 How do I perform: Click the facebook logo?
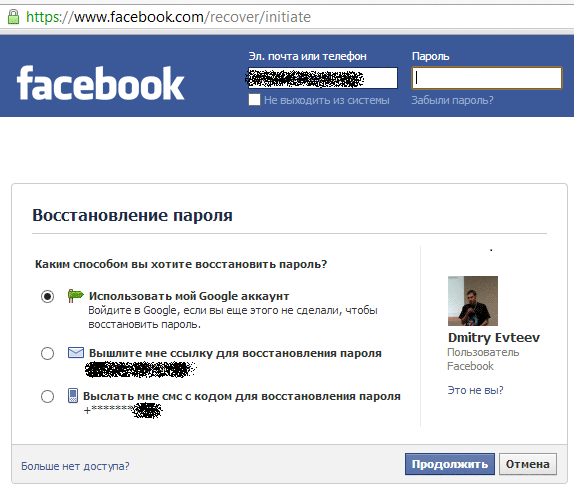pyautogui.click(x=101, y=83)
